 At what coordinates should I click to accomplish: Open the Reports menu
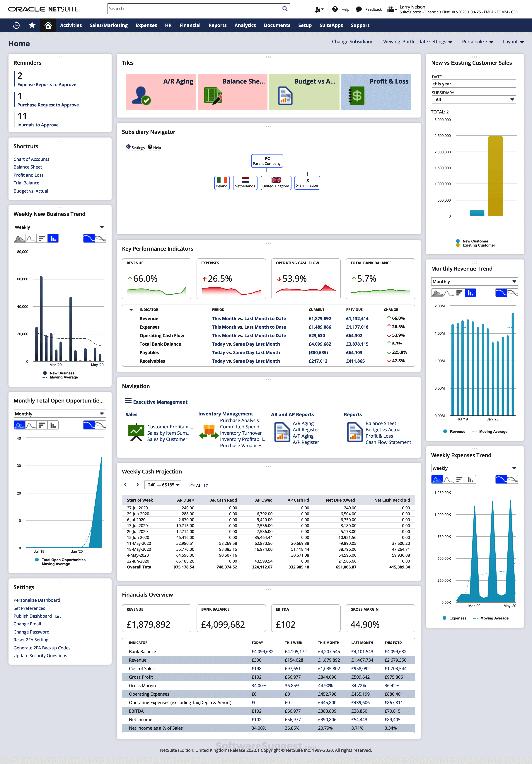pos(217,25)
